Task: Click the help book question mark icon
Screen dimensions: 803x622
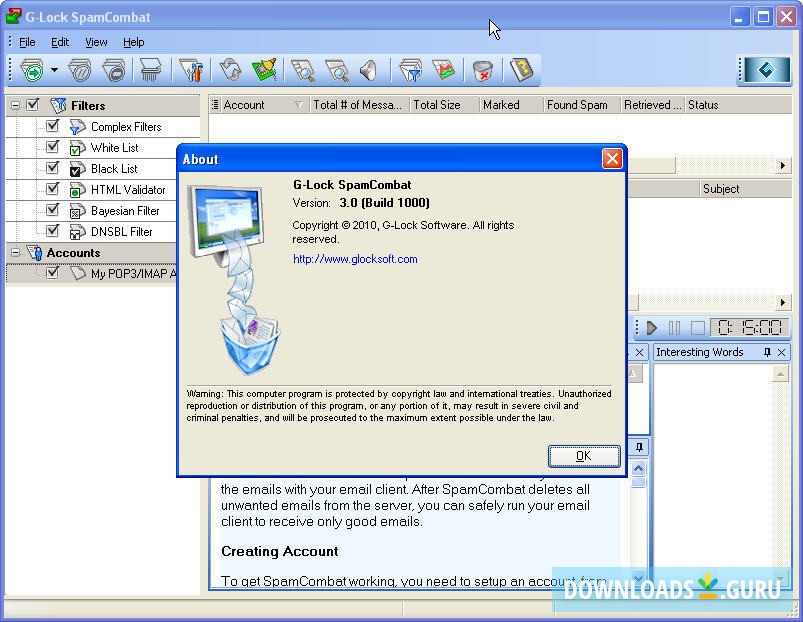Action: tap(521, 70)
